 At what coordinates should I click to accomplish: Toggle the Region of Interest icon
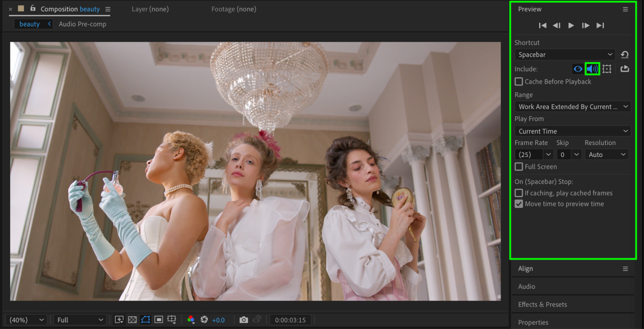159,320
